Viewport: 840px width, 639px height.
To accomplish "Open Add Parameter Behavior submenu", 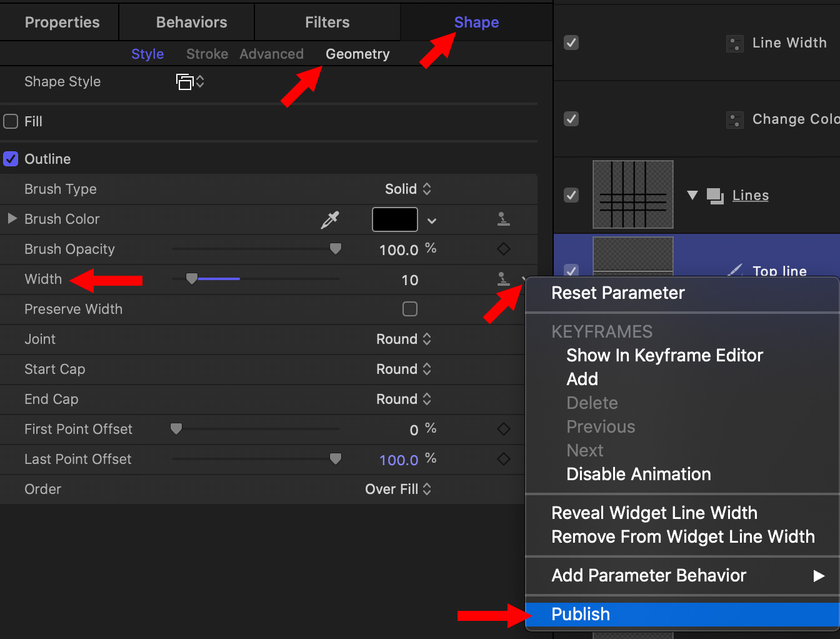I will pos(682,576).
